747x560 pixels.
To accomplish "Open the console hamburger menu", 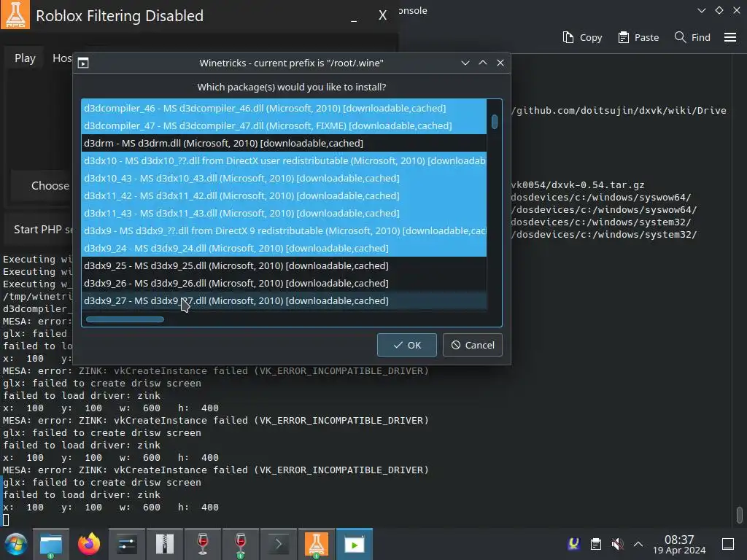I will coord(729,37).
